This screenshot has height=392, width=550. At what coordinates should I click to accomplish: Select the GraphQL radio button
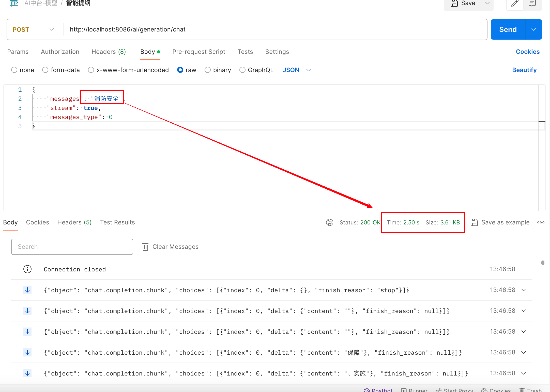tap(242, 70)
